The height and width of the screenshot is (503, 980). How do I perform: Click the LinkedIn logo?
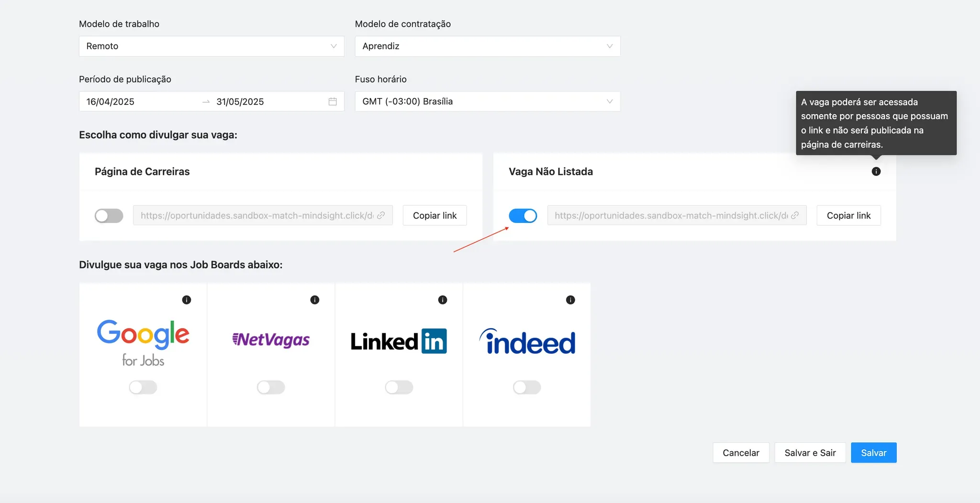(x=399, y=341)
